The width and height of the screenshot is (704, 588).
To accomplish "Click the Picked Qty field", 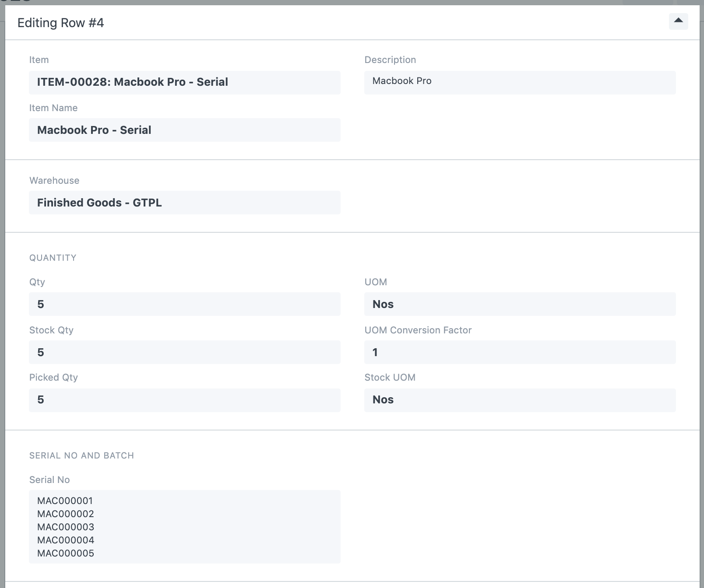I will (184, 400).
